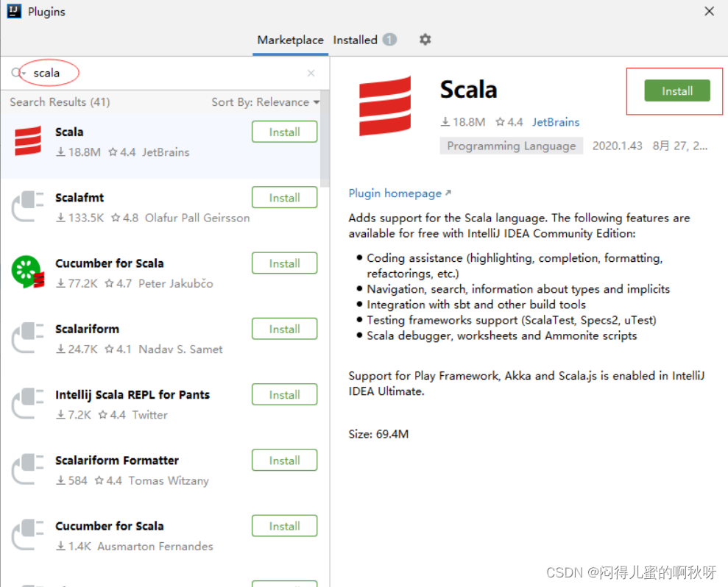The image size is (728, 587).
Task: Click the Twitter vendor text
Action: tap(149, 415)
